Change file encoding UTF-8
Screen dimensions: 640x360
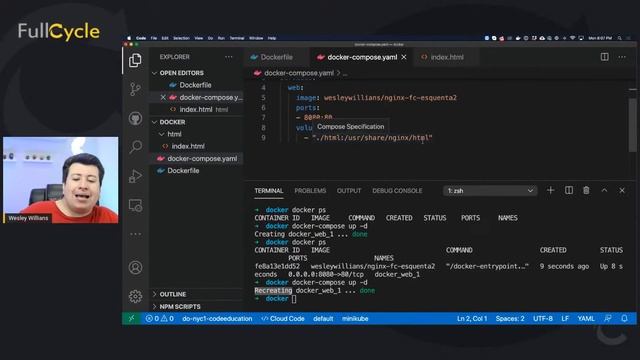[542, 318]
